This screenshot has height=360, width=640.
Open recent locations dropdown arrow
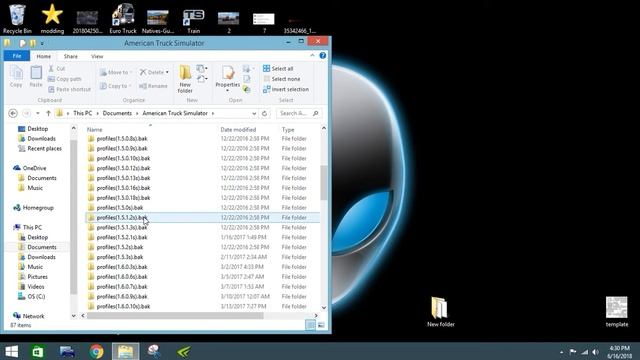click(38, 113)
